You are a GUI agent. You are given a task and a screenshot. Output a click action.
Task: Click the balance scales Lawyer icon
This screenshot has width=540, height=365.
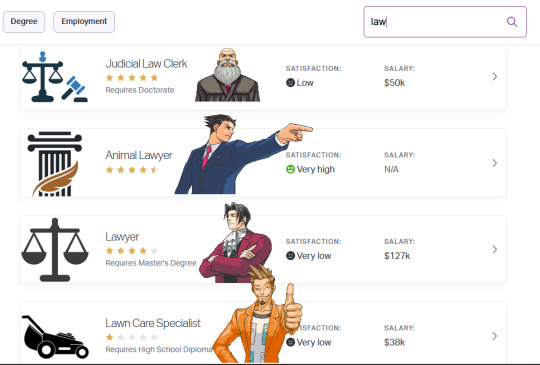[x=55, y=250]
